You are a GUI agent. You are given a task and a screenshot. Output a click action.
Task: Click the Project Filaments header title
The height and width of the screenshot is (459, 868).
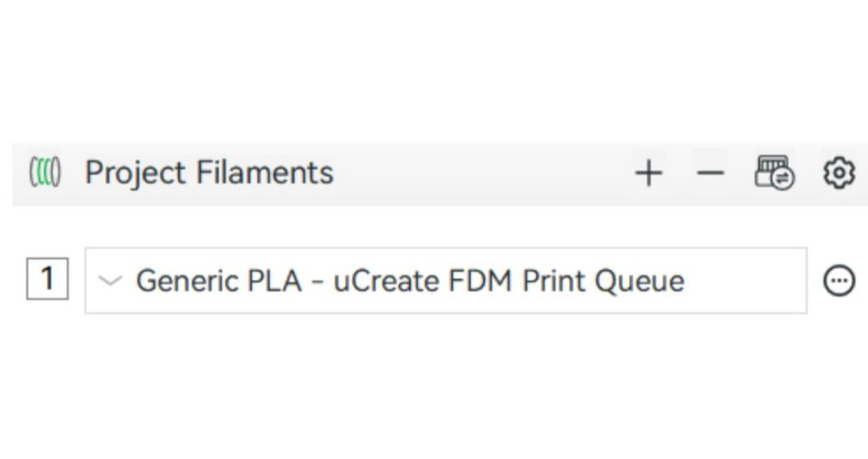(209, 173)
